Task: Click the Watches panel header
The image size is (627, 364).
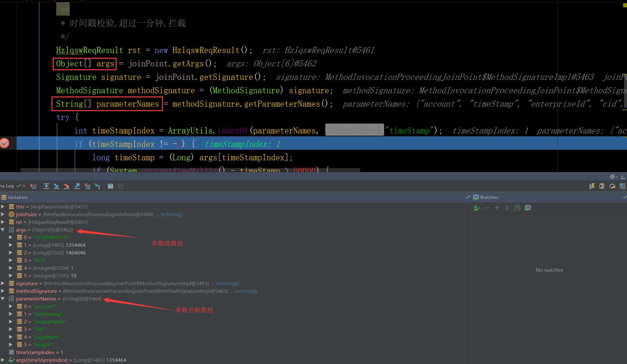Action: tap(549, 197)
